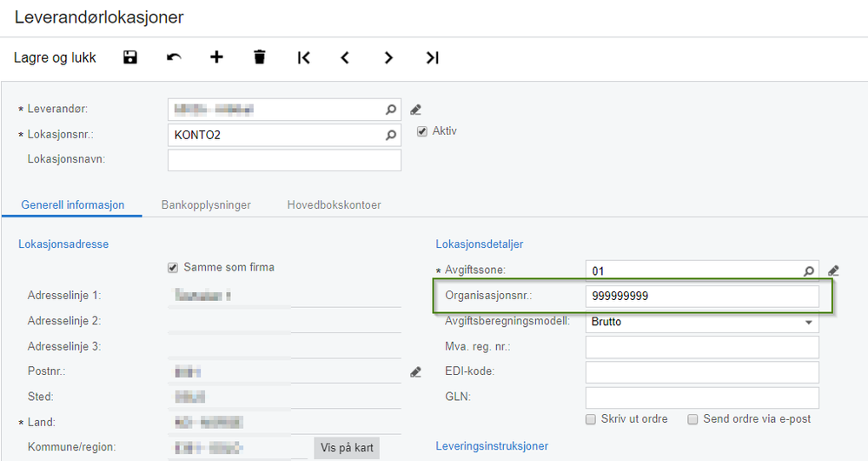Uncheck Samme som firma checkbox

coord(173,268)
